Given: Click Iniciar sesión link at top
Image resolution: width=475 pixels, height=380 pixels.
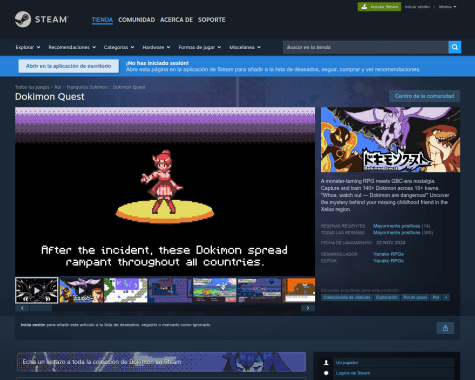Looking at the screenshot, I should coord(417,7).
